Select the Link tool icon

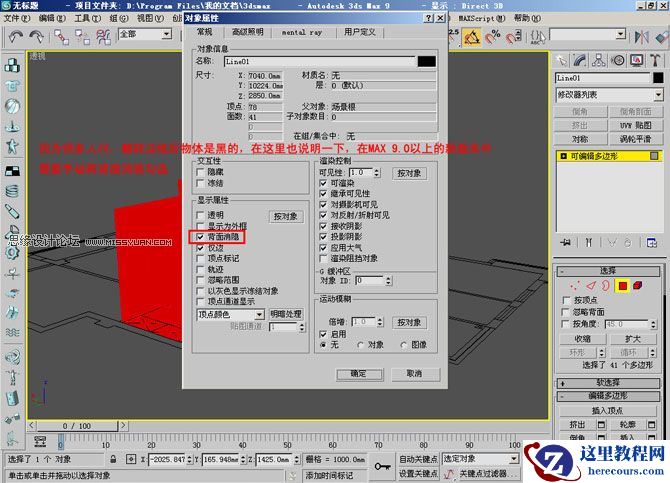pos(61,37)
